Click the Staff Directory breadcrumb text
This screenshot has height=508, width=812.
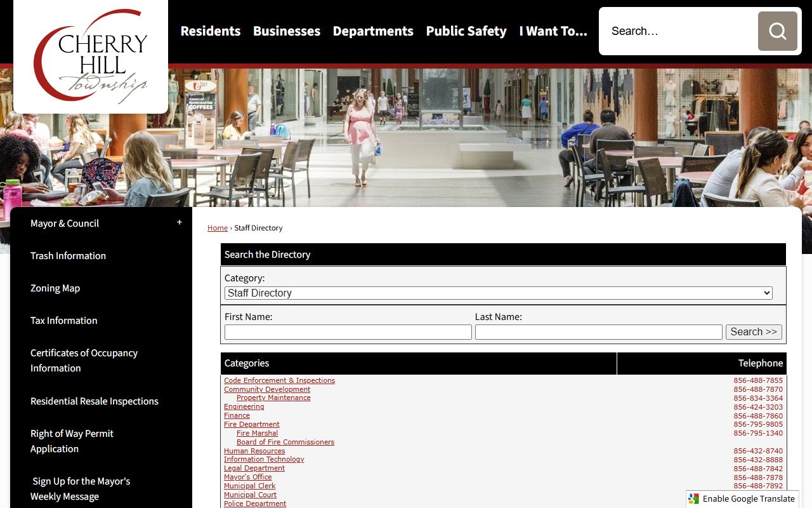click(x=258, y=228)
